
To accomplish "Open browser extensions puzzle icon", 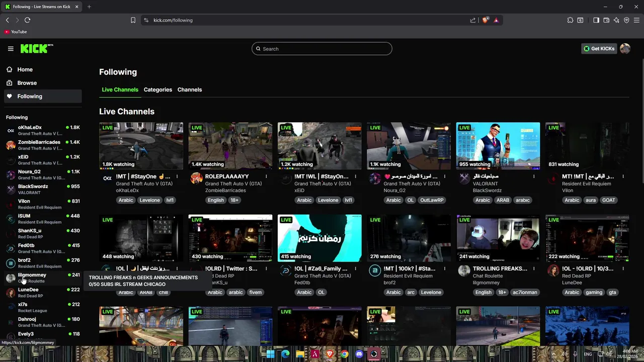I will [570, 20].
